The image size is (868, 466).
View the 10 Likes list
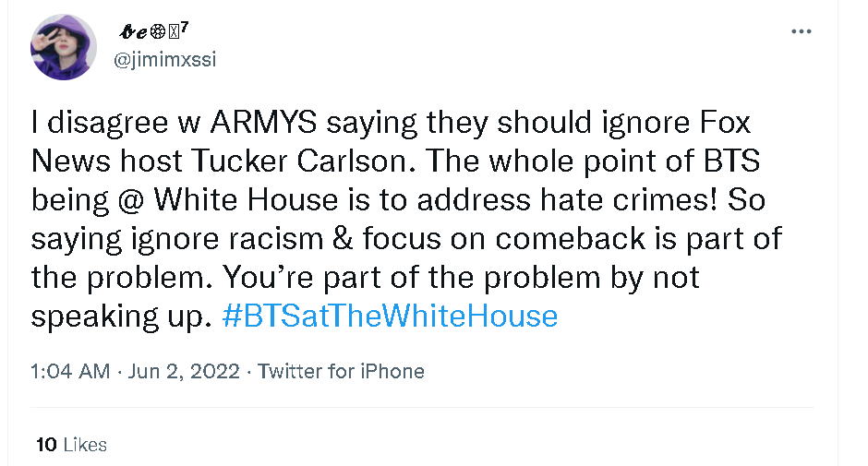(71, 445)
